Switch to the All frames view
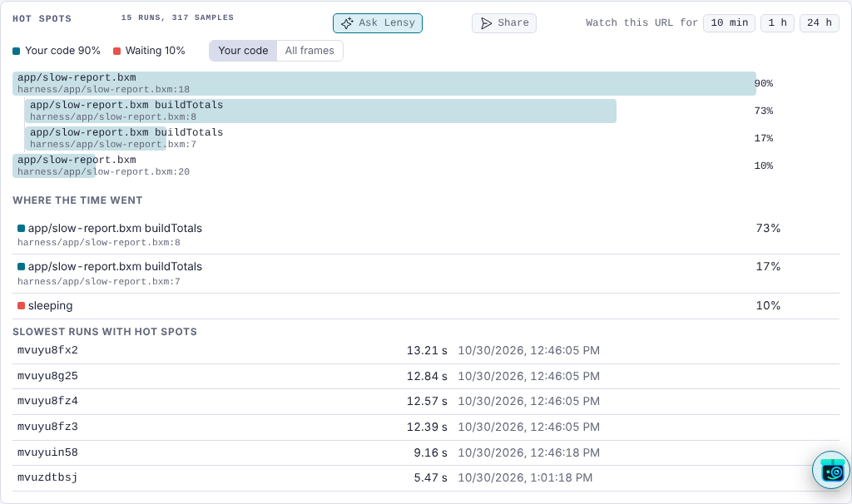Image resolution: width=852 pixels, height=504 pixels. tap(310, 51)
